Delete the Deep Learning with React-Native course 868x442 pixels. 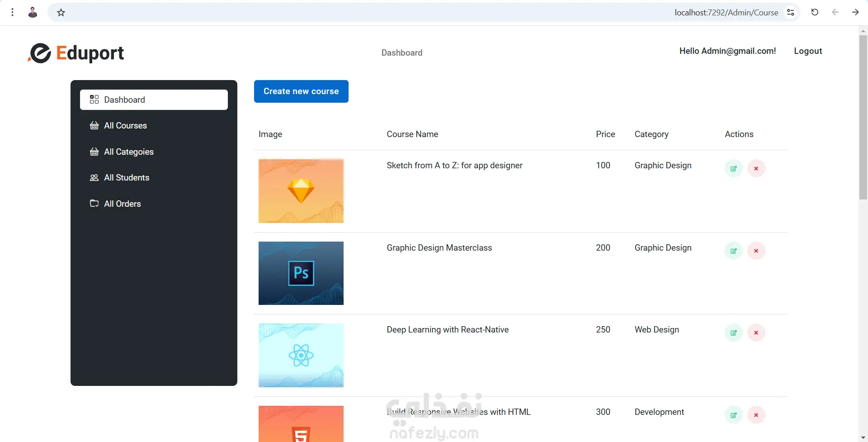tap(756, 333)
